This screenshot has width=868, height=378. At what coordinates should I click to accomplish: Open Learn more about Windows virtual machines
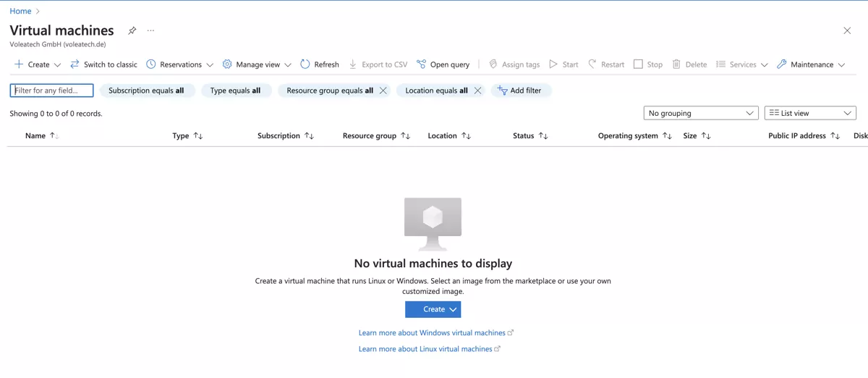[x=436, y=333]
